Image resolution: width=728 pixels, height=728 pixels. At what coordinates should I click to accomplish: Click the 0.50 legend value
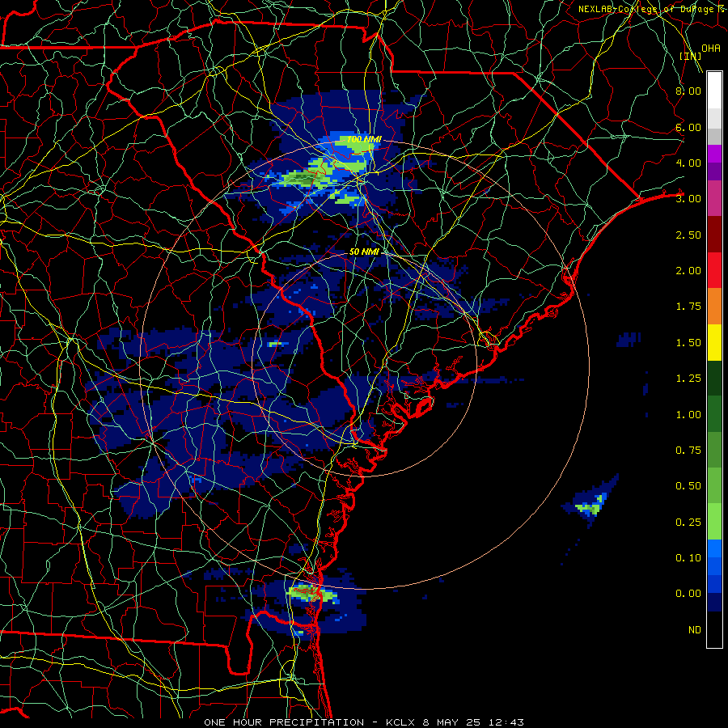(688, 486)
